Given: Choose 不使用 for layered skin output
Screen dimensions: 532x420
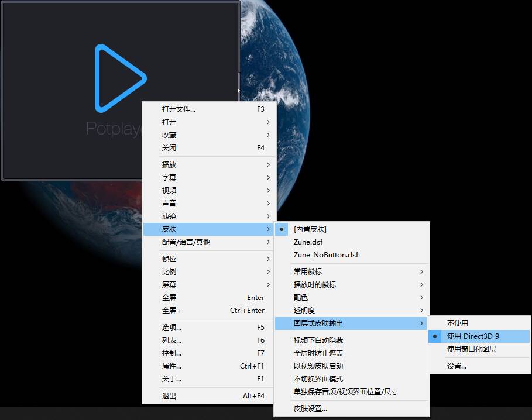Looking at the screenshot, I should [458, 323].
